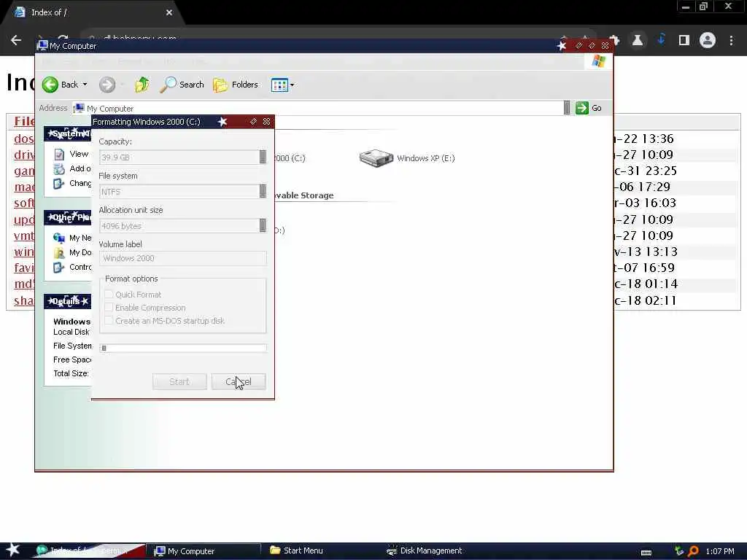Click the green Go arrow button
This screenshot has height=560, width=747.
pyautogui.click(x=581, y=108)
